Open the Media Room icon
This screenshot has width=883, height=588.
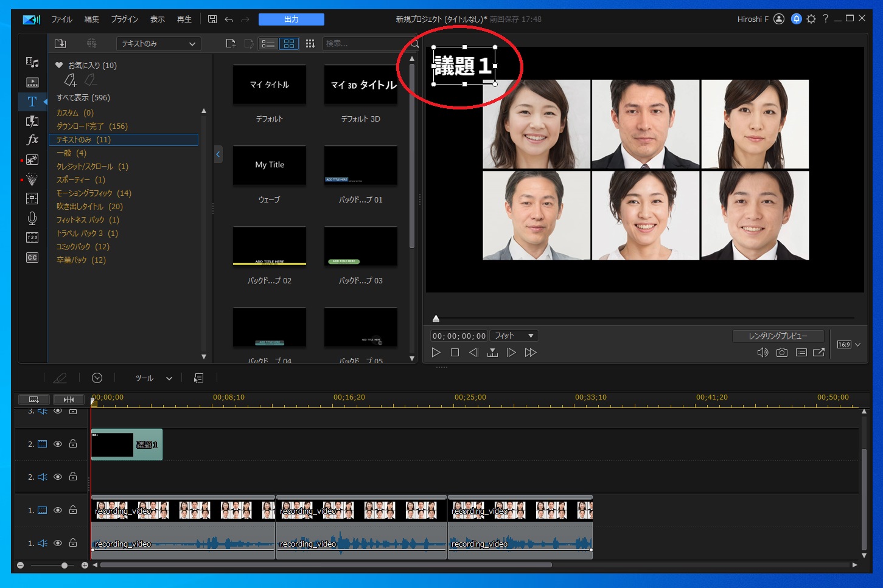[32, 63]
